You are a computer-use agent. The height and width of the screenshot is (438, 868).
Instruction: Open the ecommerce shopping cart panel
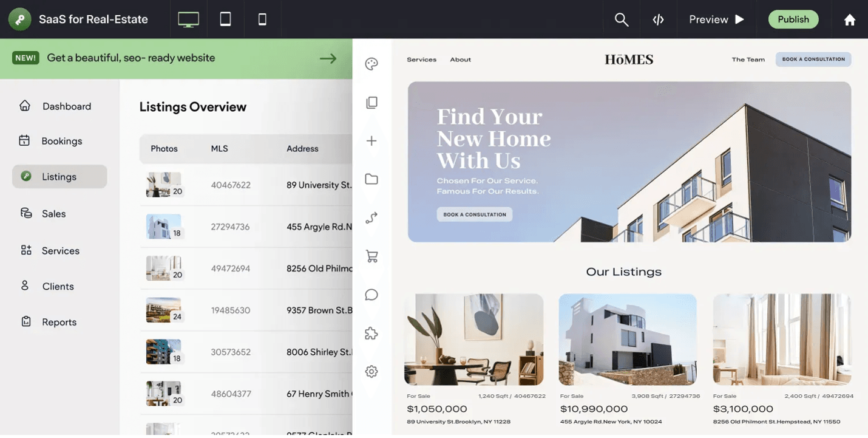(371, 256)
